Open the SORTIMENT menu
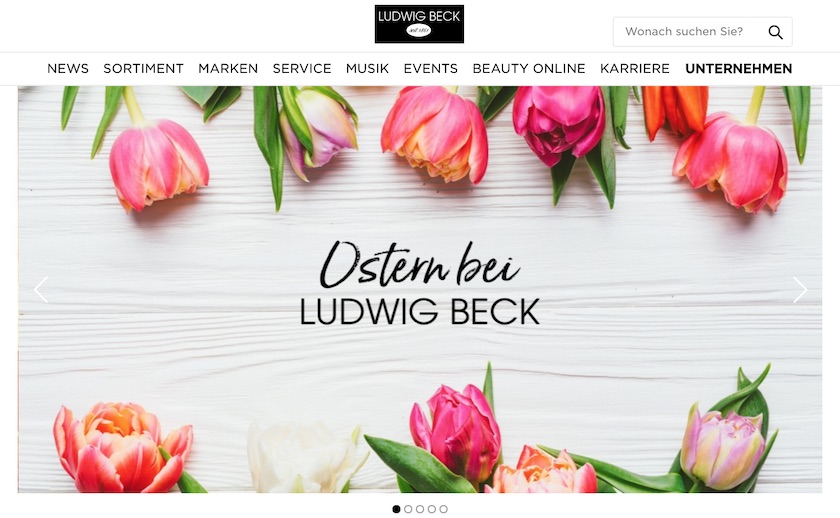The image size is (840, 518). point(144,69)
